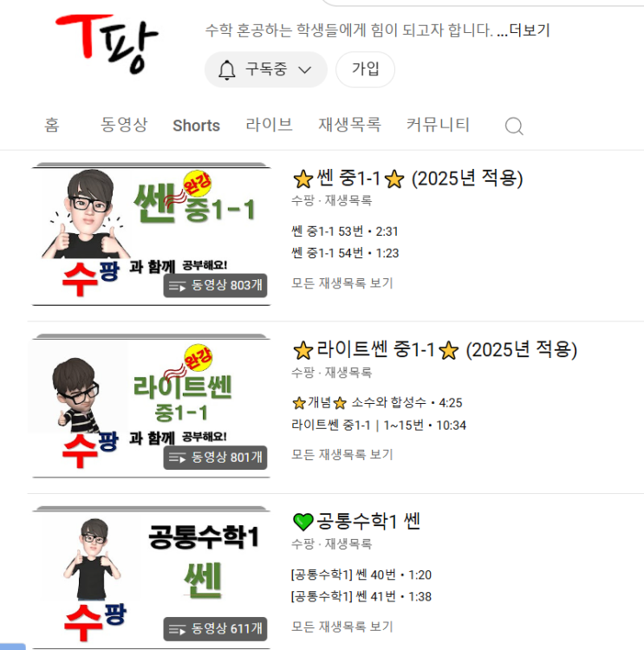Select the 커뮤니티 tab

click(x=438, y=125)
